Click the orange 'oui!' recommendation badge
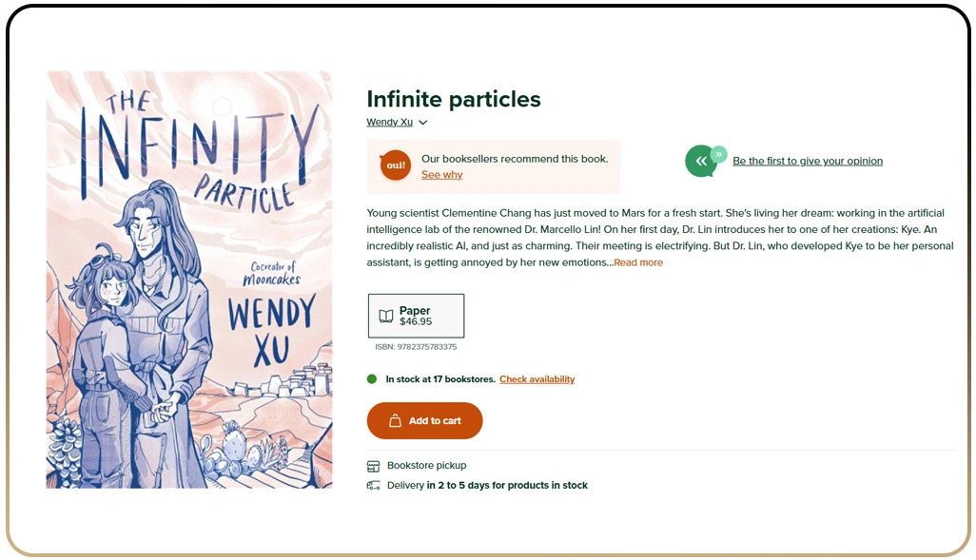976x560 pixels. pyautogui.click(x=395, y=165)
